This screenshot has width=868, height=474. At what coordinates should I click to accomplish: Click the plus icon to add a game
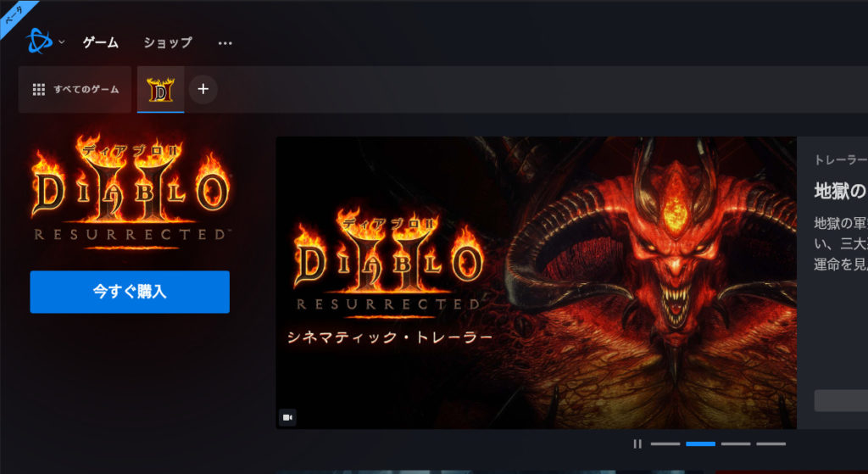pyautogui.click(x=203, y=89)
